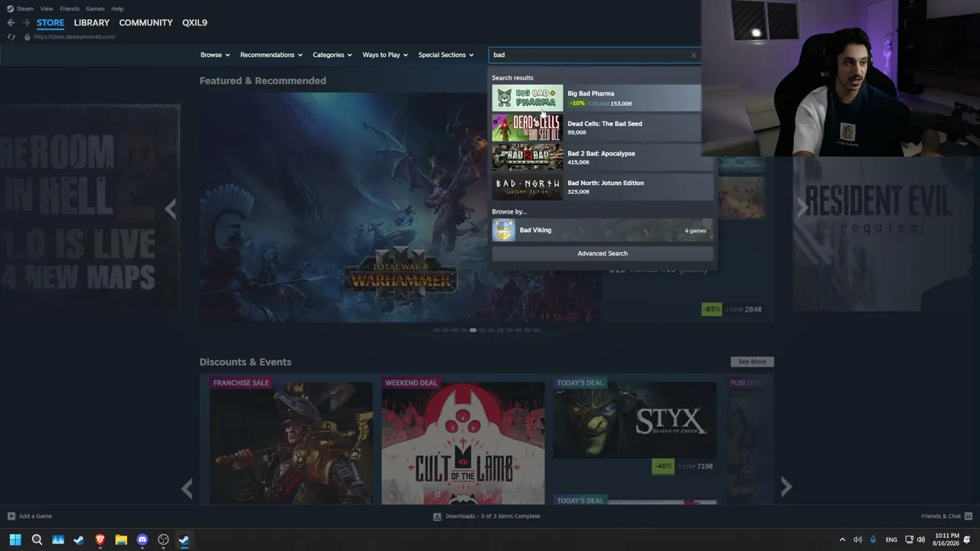Image resolution: width=980 pixels, height=551 pixels.
Task: Click the lock icon beside the store URL
Action: pyautogui.click(x=28, y=37)
